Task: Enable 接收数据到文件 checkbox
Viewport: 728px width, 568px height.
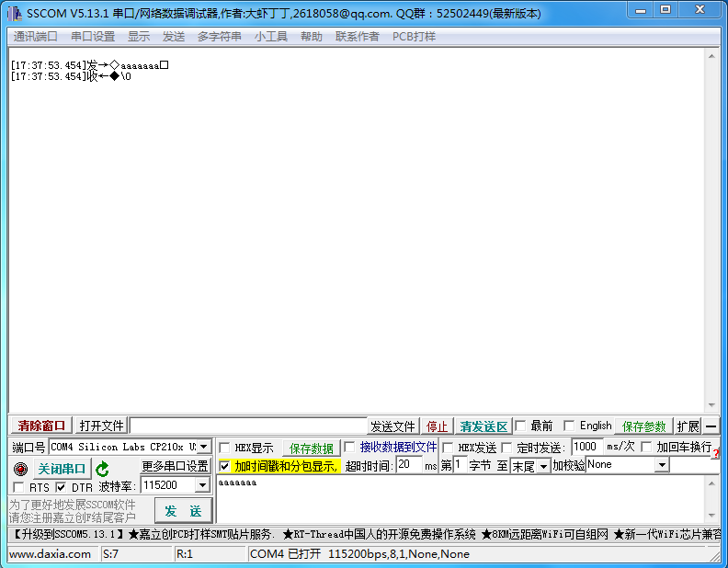Action: point(349,447)
